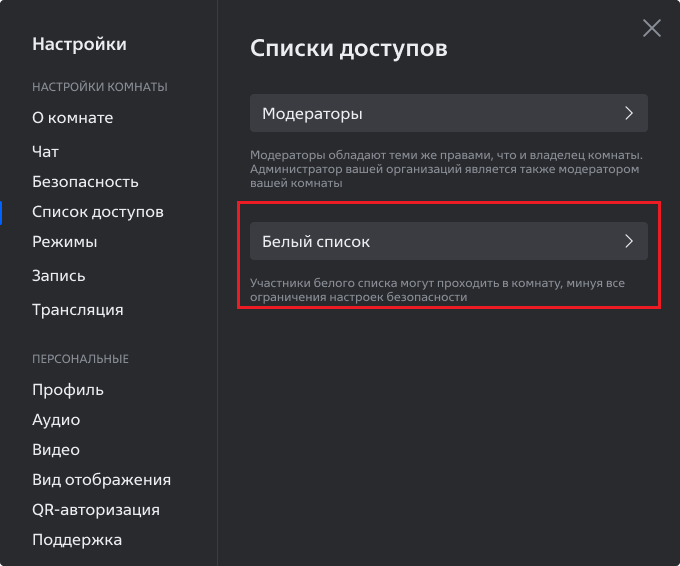Open the Чат settings section
The height and width of the screenshot is (566, 680).
click(45, 152)
